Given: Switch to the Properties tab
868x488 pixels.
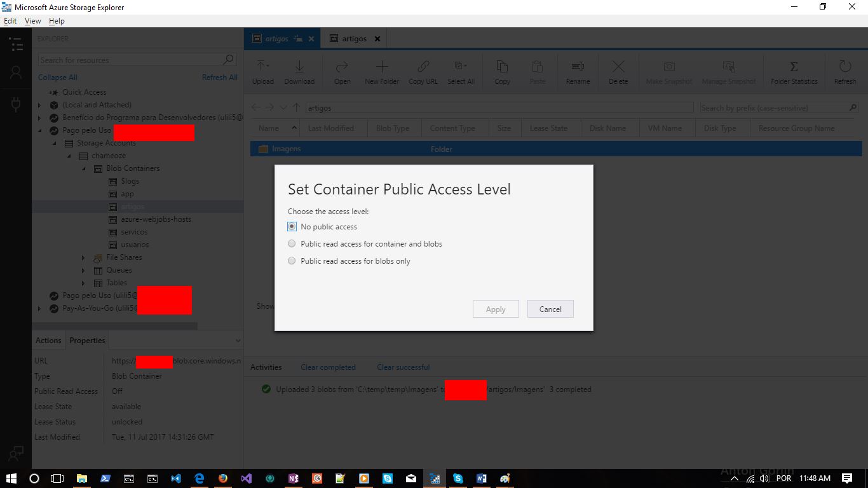Looking at the screenshot, I should (x=87, y=341).
